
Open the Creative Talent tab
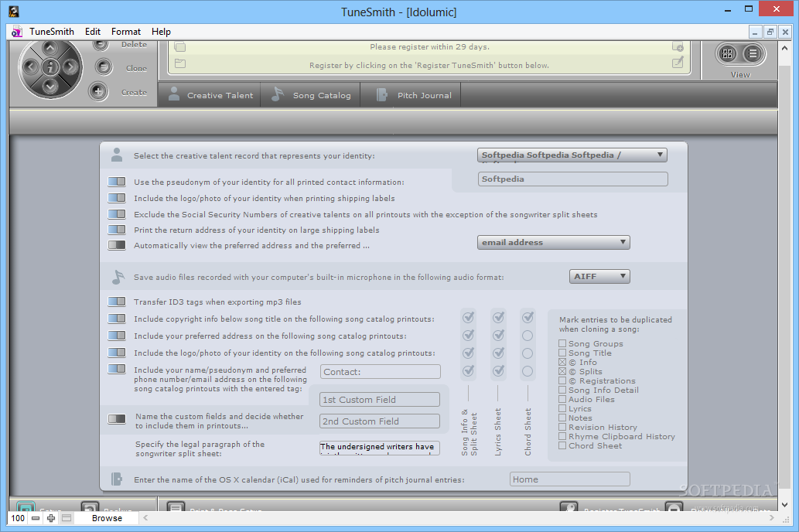click(210, 95)
